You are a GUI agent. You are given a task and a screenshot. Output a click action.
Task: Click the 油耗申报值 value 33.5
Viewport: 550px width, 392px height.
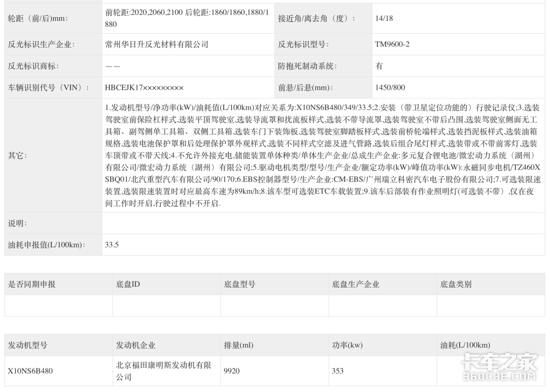point(112,245)
